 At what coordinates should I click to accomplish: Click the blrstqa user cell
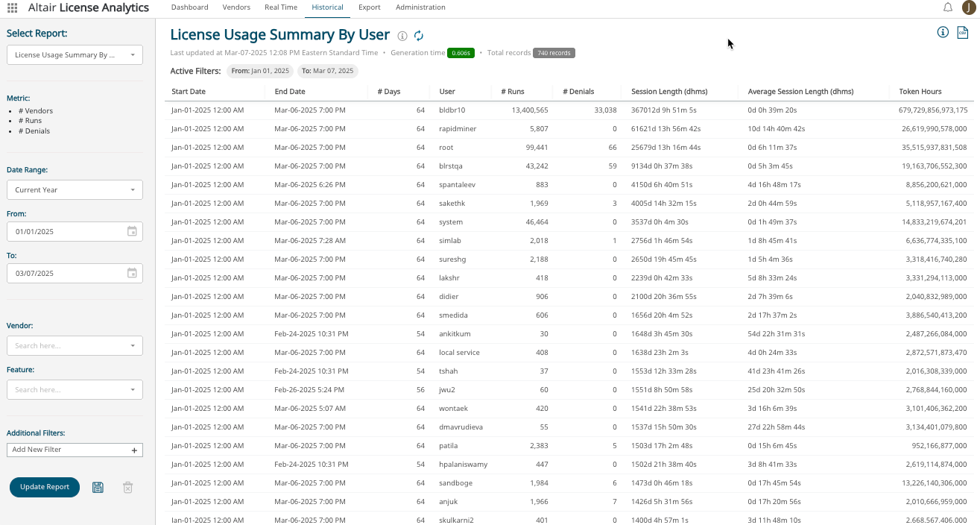451,166
